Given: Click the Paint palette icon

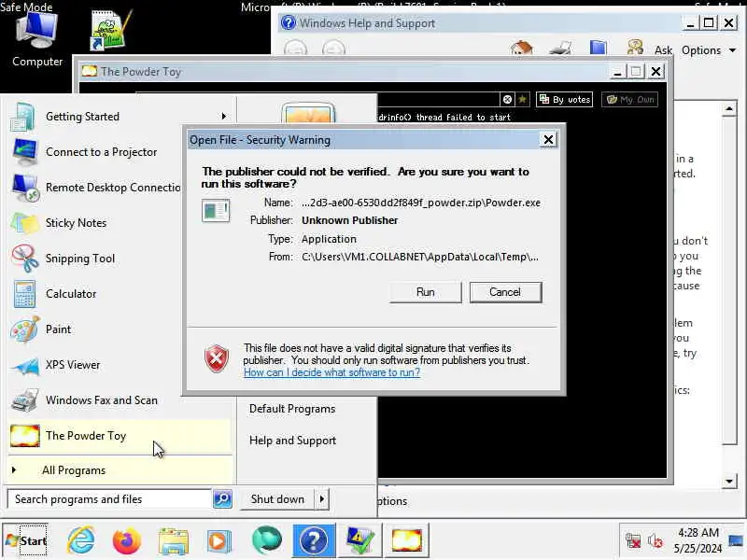Looking at the screenshot, I should click(25, 329).
